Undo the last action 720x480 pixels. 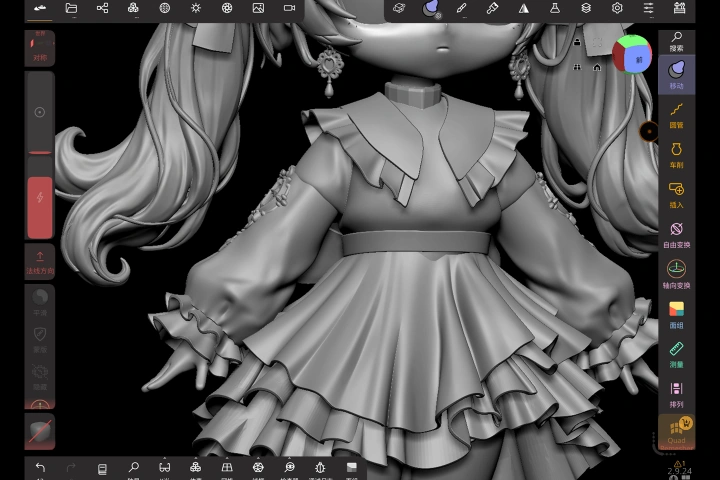40,468
